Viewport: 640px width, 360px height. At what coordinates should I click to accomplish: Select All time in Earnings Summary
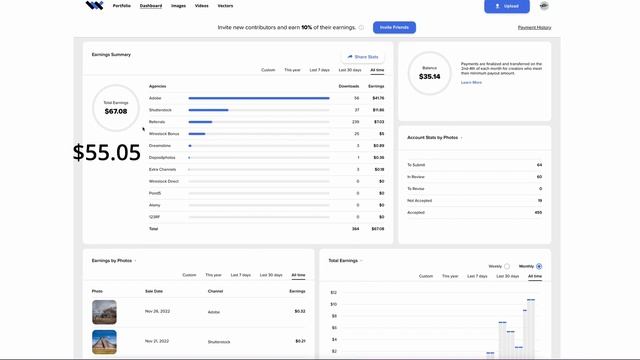tap(377, 70)
